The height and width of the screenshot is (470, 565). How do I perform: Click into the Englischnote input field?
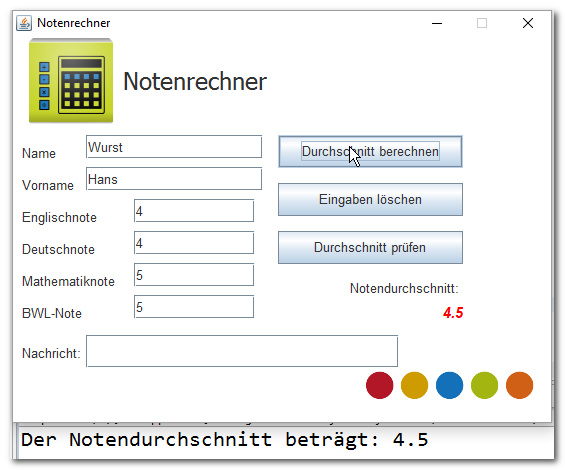click(x=194, y=211)
